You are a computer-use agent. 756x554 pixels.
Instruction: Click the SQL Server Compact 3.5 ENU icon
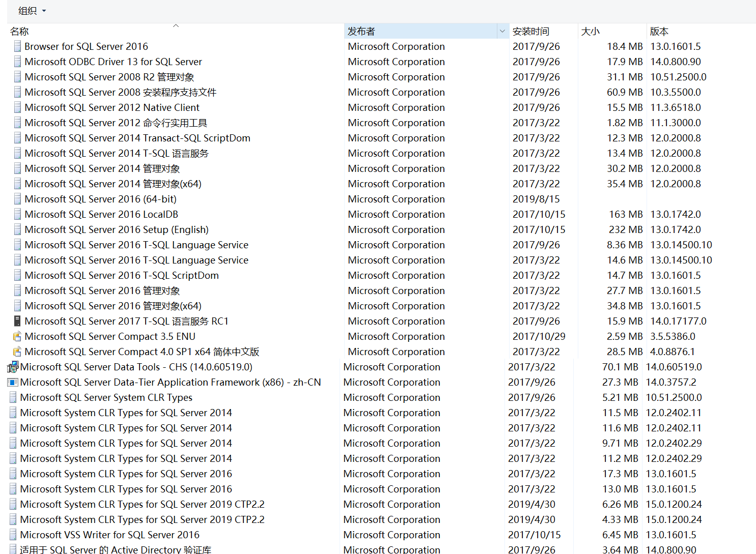pyautogui.click(x=17, y=336)
